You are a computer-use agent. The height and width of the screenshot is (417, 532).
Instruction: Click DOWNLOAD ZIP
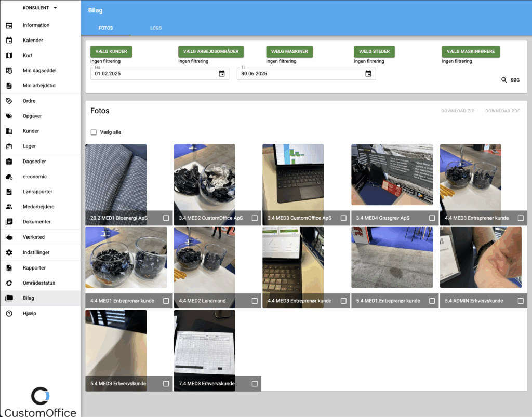click(x=457, y=111)
